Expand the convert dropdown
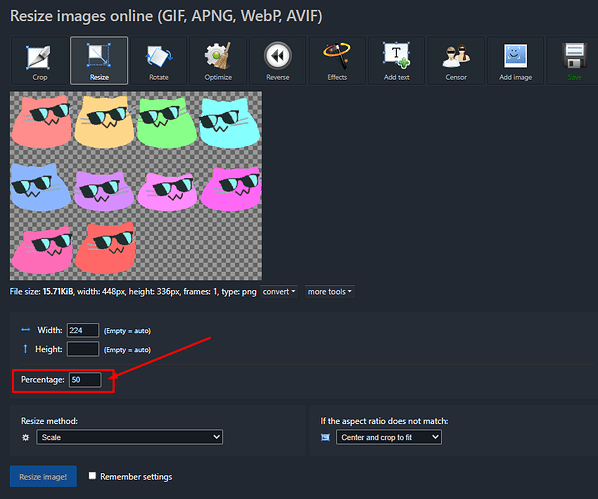 (x=279, y=292)
